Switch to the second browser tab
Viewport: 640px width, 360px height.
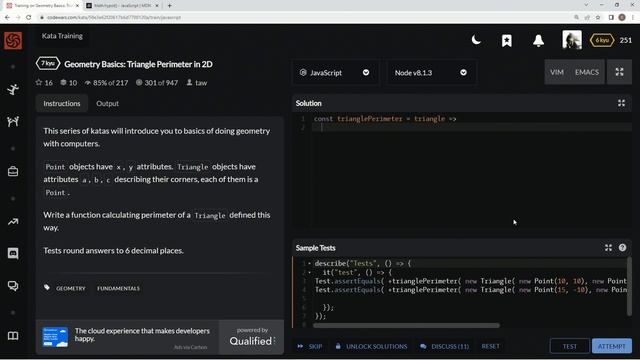pos(122,6)
